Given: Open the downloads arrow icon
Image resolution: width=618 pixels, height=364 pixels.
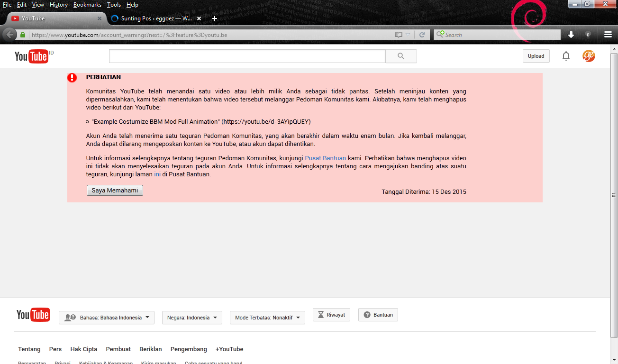Looking at the screenshot, I should tap(571, 35).
